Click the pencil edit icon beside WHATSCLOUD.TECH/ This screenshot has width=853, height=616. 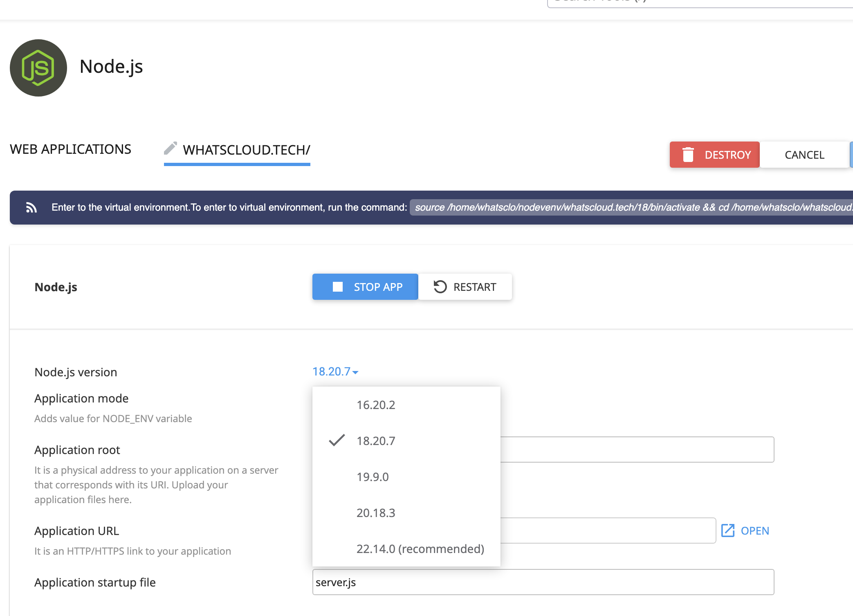click(170, 148)
